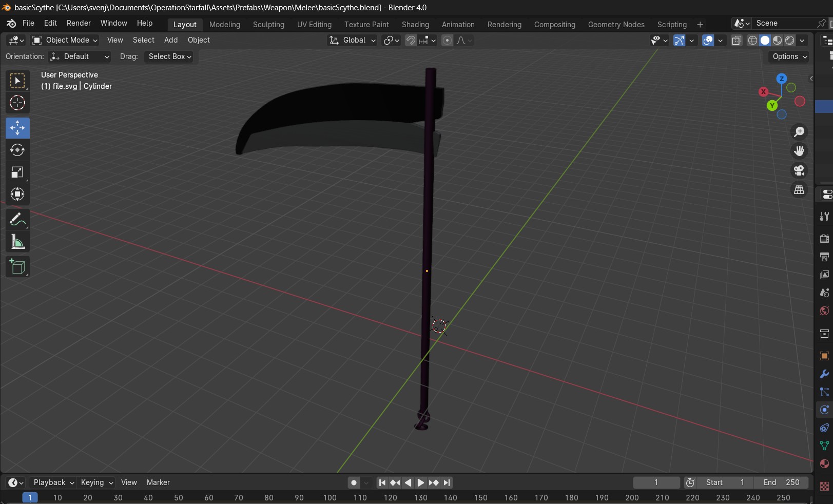This screenshot has height=504, width=833.
Task: Toggle camera view in viewport
Action: click(799, 170)
